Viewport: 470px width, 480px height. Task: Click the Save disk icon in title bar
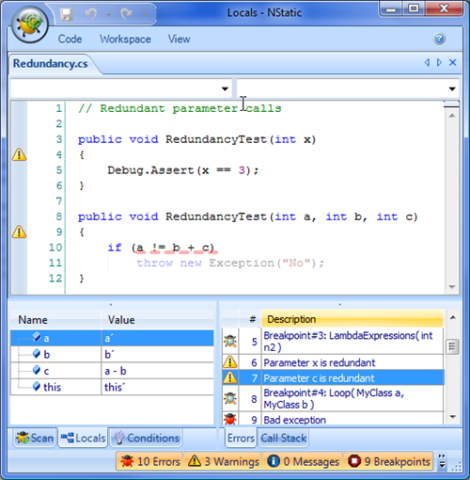66,14
